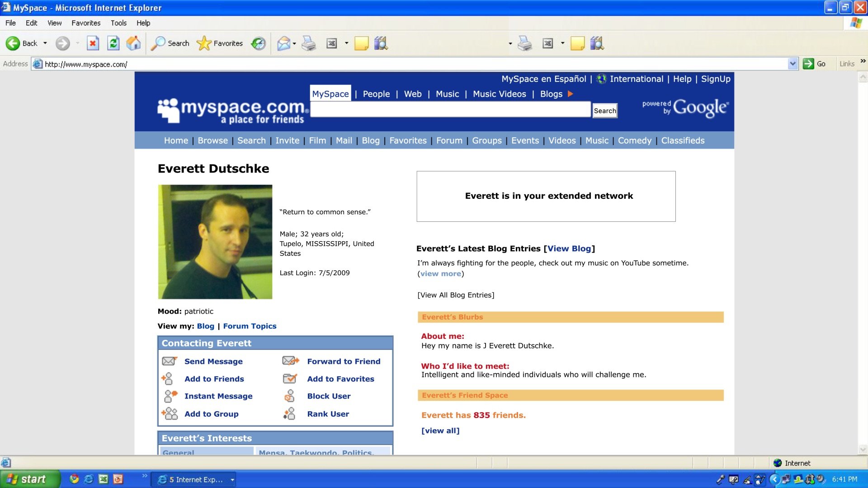The height and width of the screenshot is (488, 868).
Task: Click Classifieds in the navigation bar
Action: tap(683, 141)
